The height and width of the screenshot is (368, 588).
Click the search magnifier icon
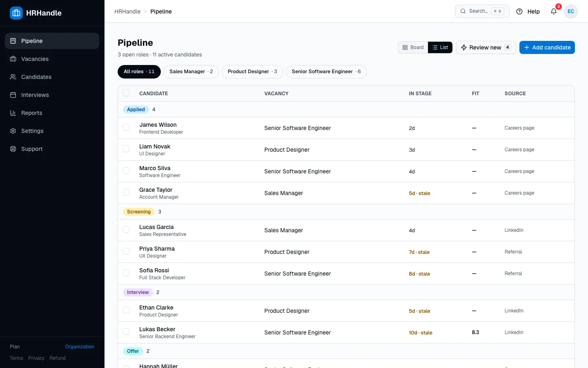(463, 11)
